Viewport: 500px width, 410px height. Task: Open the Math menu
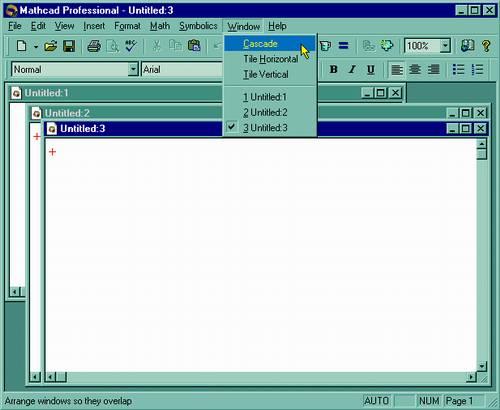click(x=160, y=26)
